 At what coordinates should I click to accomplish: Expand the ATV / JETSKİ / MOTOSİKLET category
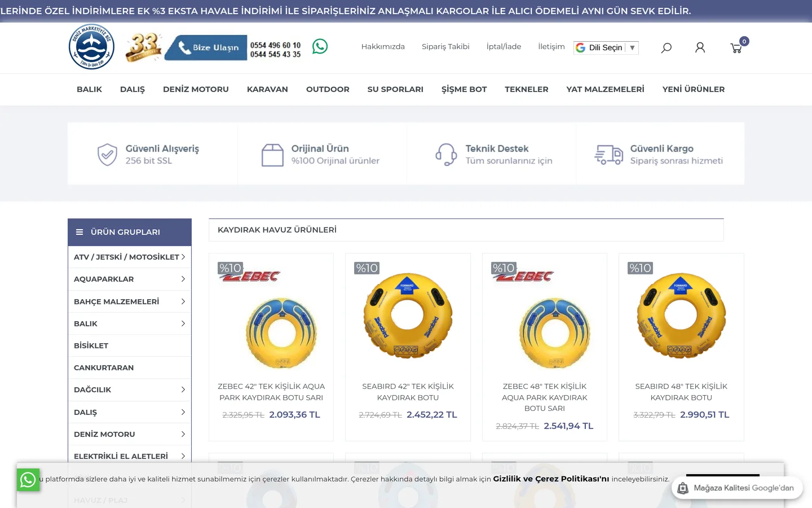[183, 257]
